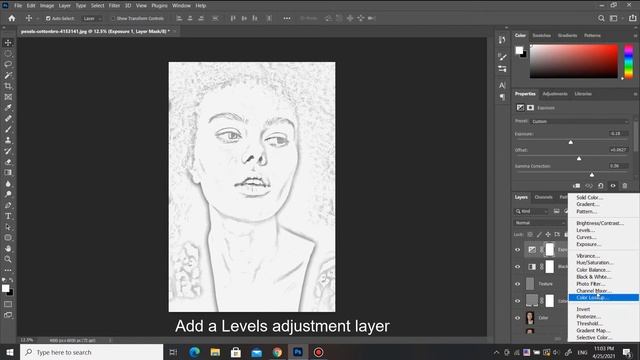Screen dimensions: 640x360
Task: Select the Hand tool
Action: pos(8,248)
